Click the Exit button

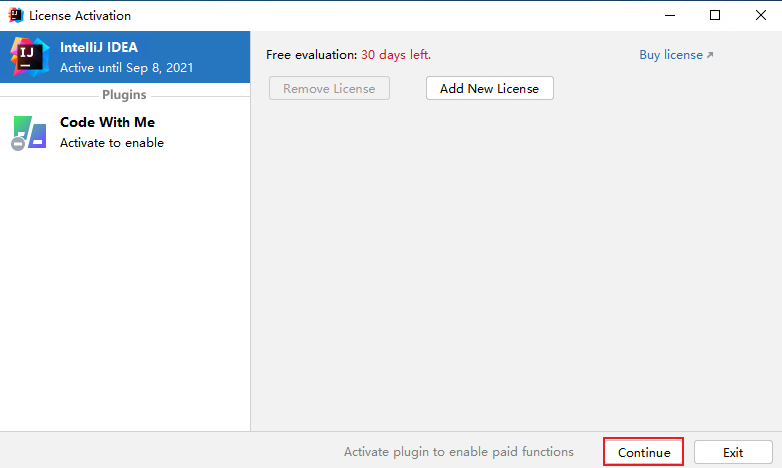(x=733, y=452)
